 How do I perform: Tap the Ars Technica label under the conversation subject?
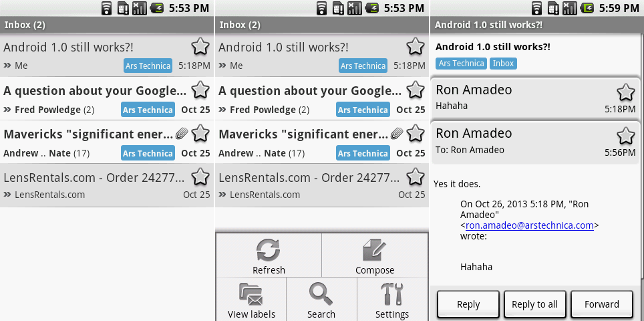[461, 64]
